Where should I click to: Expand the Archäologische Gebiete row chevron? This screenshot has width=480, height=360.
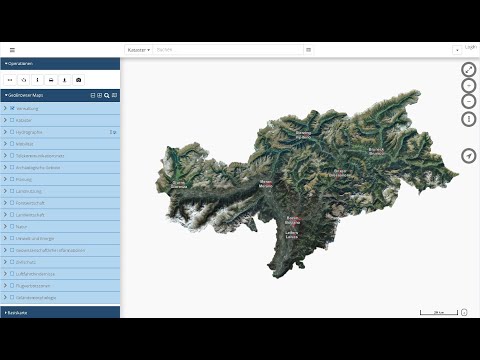(x=5, y=167)
